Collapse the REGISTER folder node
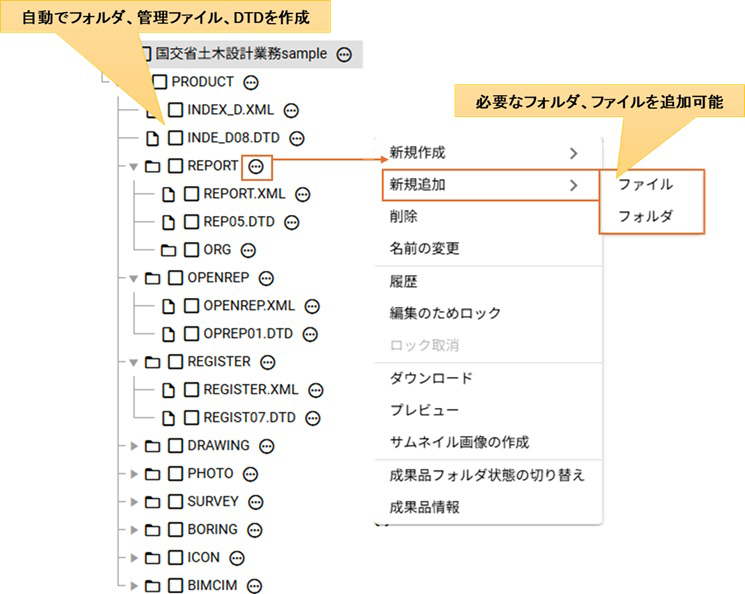 click(134, 362)
